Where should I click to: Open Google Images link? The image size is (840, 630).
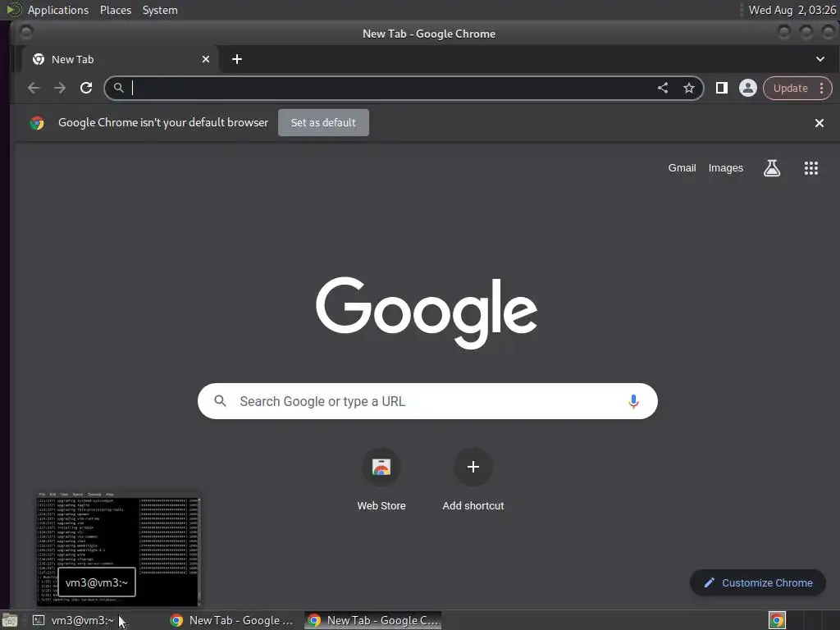(725, 167)
